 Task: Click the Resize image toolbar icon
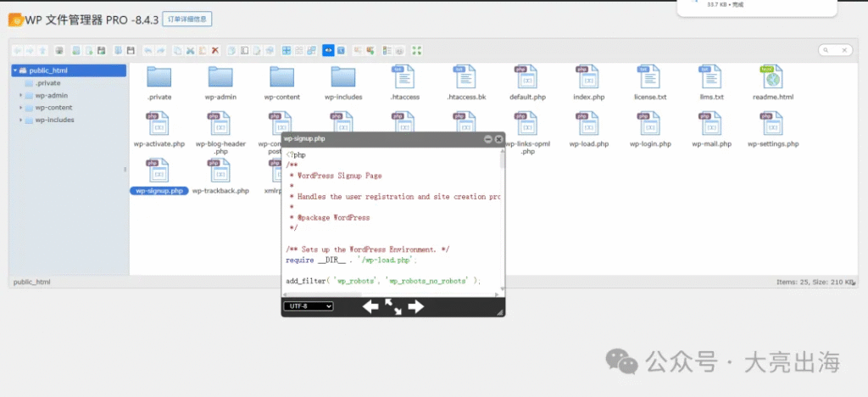point(270,50)
